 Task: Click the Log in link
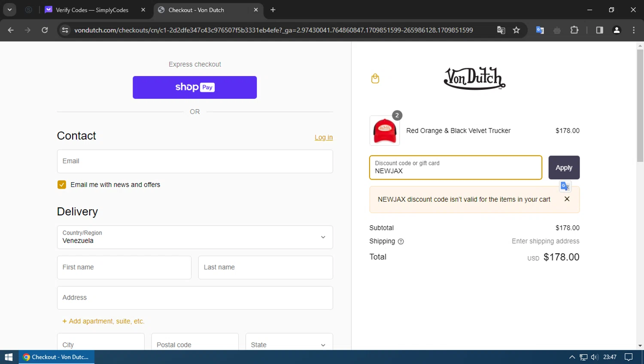324,138
